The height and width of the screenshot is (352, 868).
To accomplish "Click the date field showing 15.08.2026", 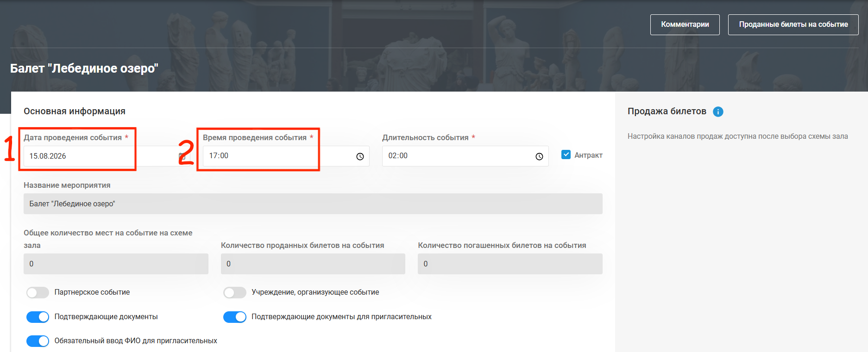I will (x=107, y=156).
